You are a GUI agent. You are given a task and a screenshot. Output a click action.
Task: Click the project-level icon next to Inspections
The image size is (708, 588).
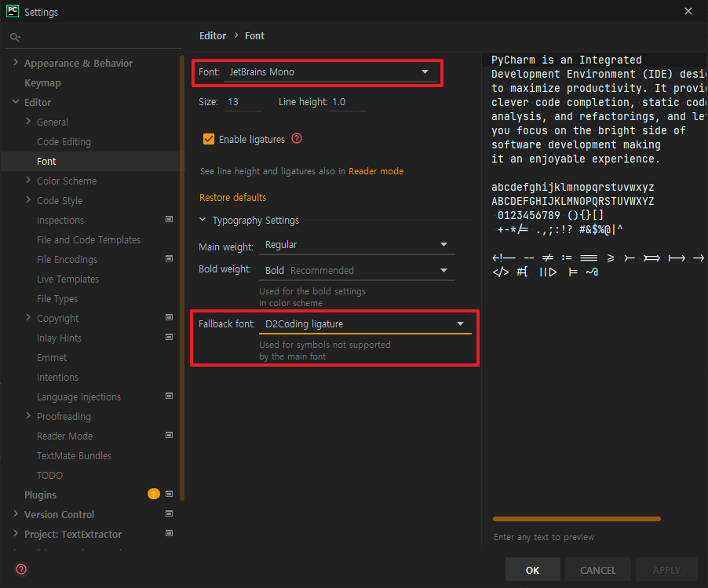coord(170,220)
